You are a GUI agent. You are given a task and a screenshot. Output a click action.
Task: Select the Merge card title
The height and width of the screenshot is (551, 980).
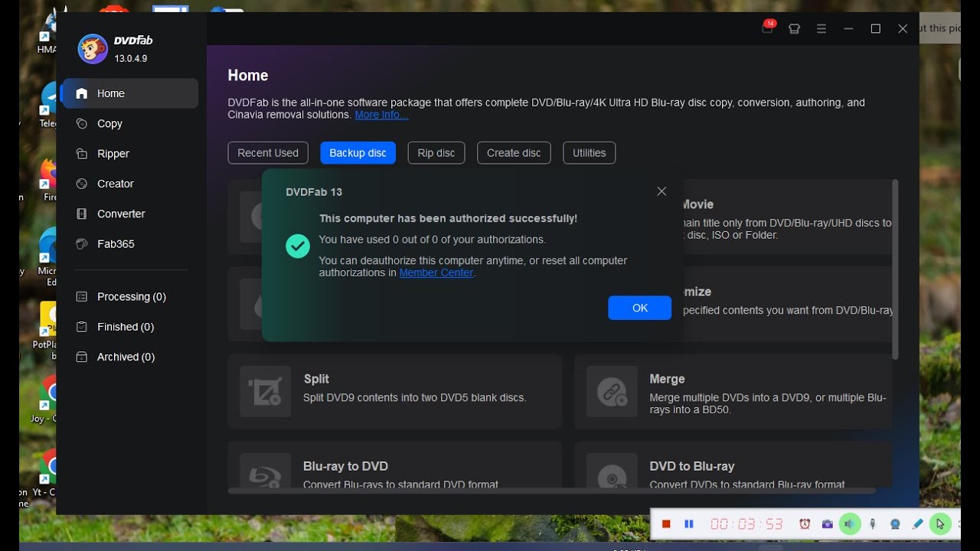(x=667, y=379)
